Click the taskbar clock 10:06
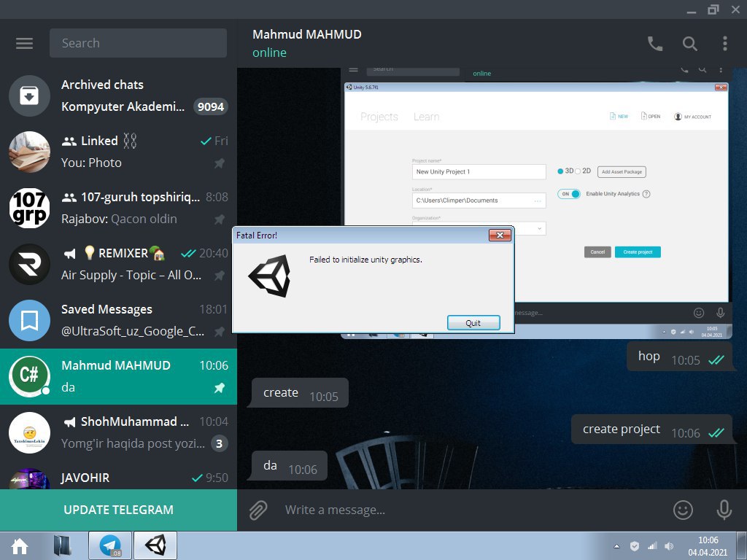The width and height of the screenshot is (747, 560). [708, 546]
